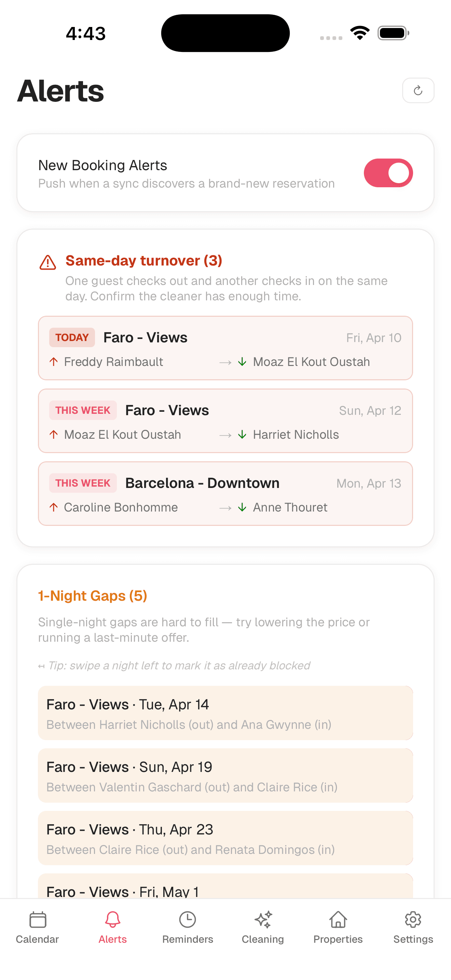Viewport: 451px width, 980px height.
Task: Tap the Alerts bell icon
Action: tap(112, 920)
